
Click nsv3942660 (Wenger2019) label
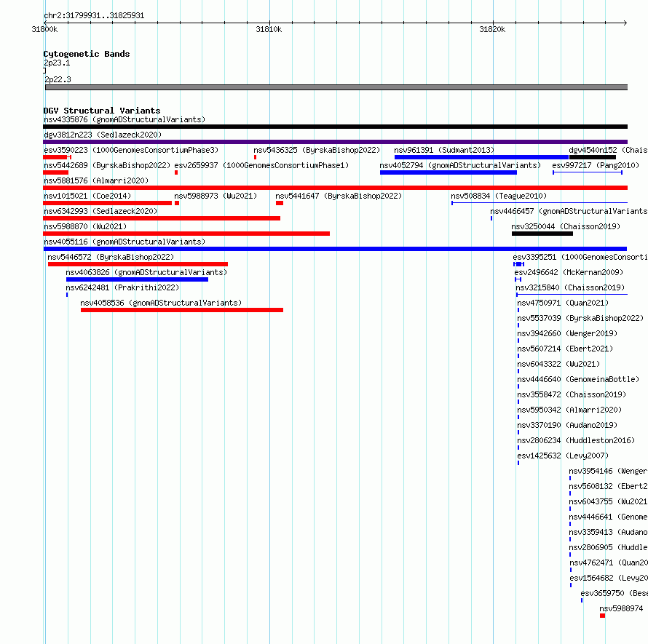click(x=567, y=334)
